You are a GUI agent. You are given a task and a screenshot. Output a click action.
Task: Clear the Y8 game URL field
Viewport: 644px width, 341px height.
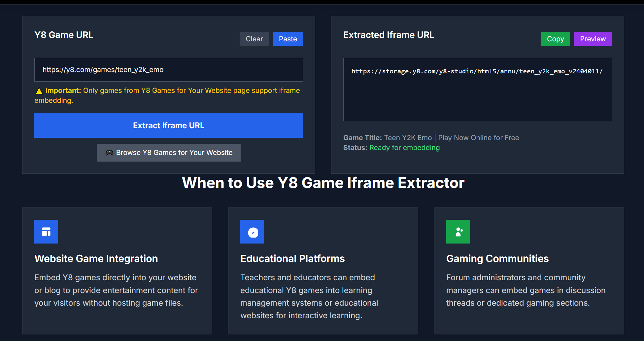point(254,39)
